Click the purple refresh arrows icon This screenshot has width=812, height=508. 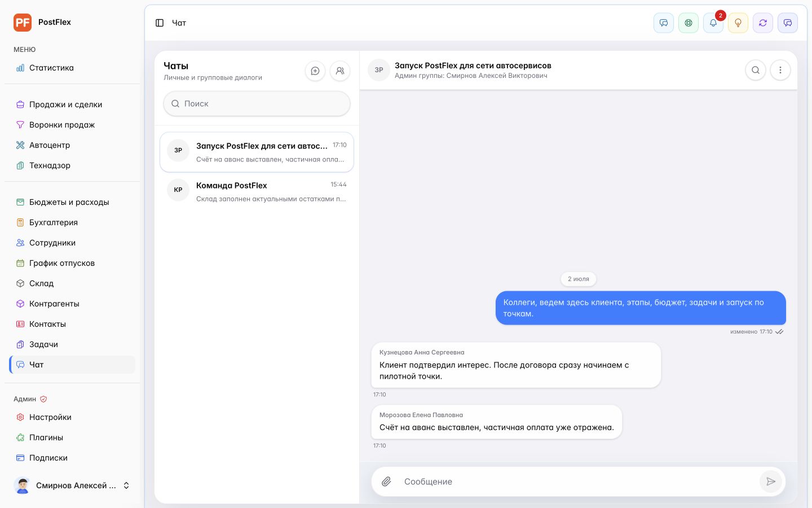[x=763, y=23]
